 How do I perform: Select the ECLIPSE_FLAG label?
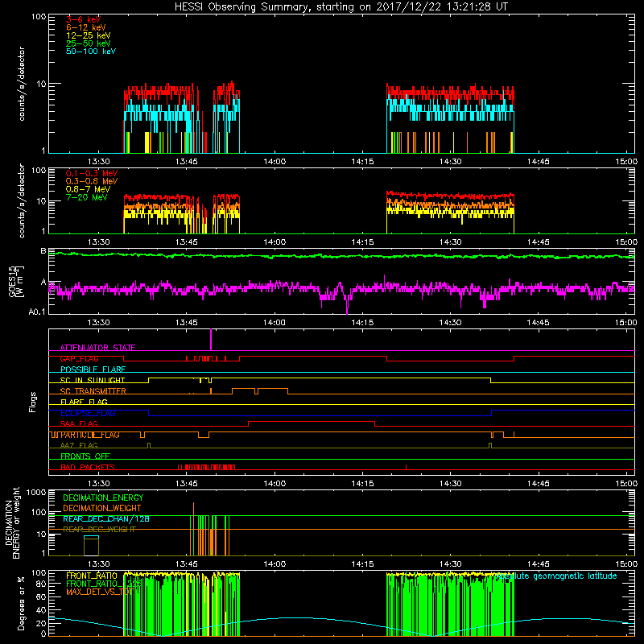pos(88,413)
